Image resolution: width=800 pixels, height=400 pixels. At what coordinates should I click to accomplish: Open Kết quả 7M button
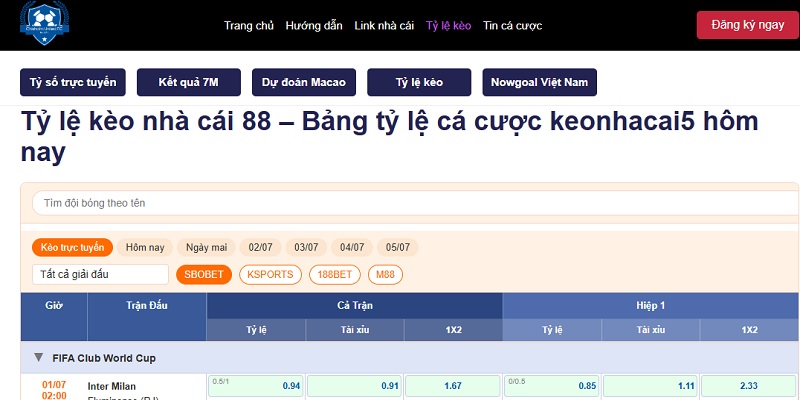click(189, 82)
